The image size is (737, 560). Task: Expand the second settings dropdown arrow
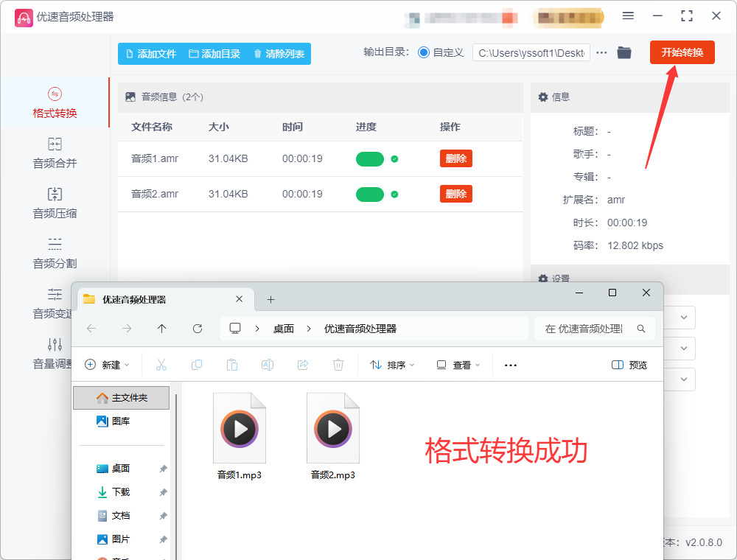click(x=684, y=348)
